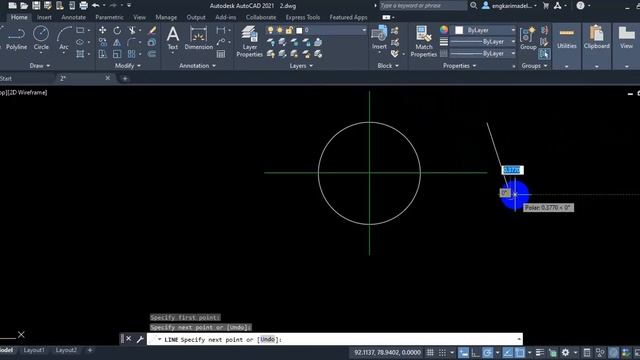
Task: Toggle dynamic input in status bar
Action: coord(464,352)
